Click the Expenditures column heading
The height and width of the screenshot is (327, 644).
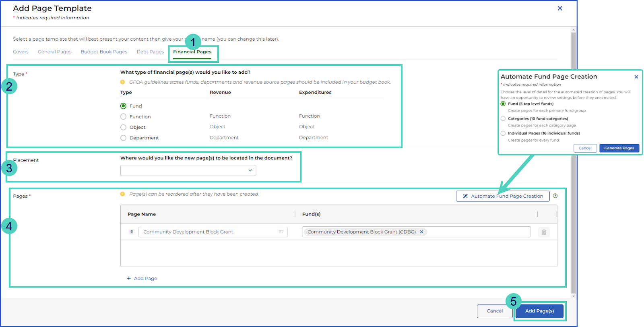click(x=315, y=92)
